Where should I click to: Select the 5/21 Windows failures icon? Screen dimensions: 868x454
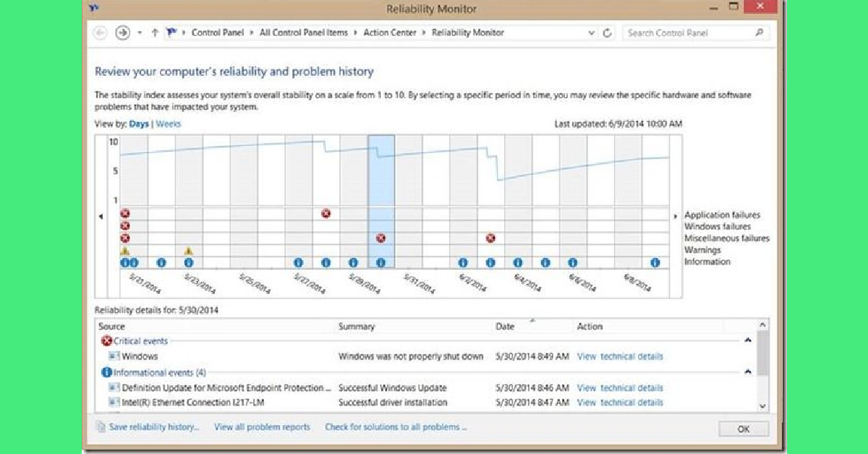[125, 226]
